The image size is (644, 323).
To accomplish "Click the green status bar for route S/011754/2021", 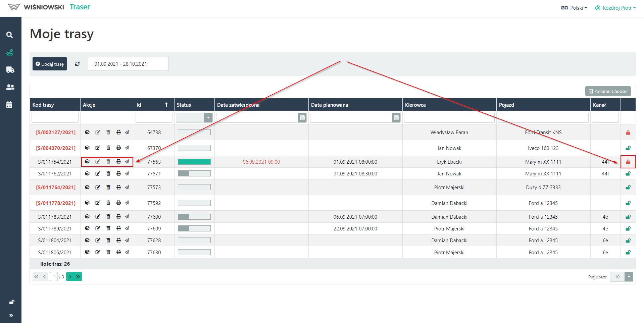I will [x=194, y=162].
